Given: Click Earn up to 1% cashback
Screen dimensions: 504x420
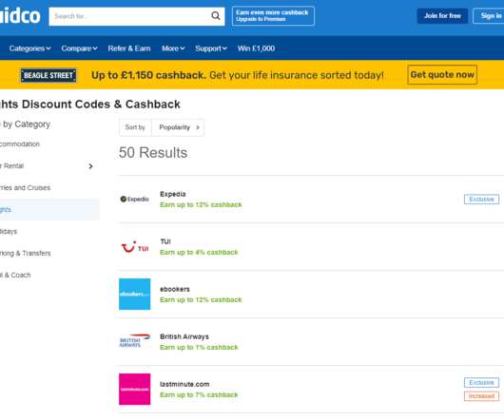Looking at the screenshot, I should 199,348.
